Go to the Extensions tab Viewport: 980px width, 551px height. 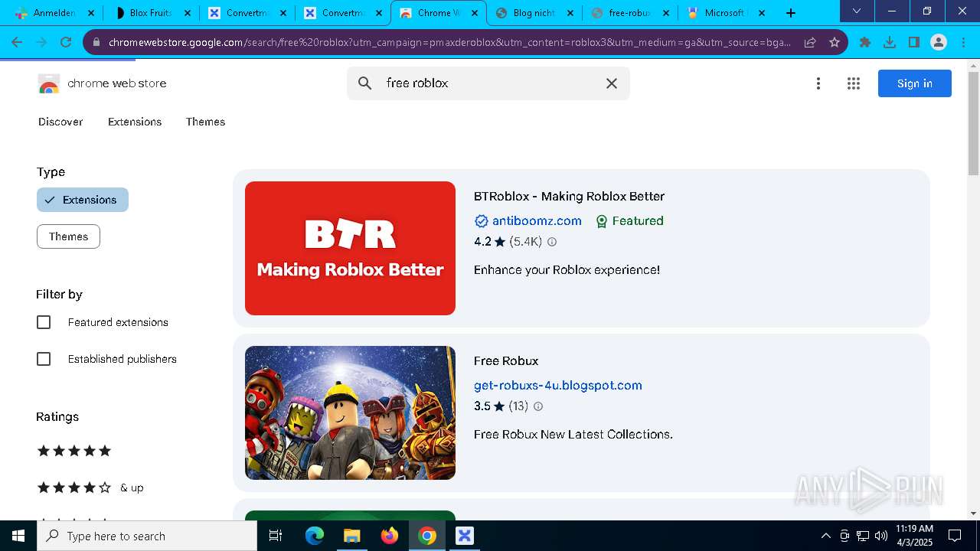pyautogui.click(x=135, y=122)
